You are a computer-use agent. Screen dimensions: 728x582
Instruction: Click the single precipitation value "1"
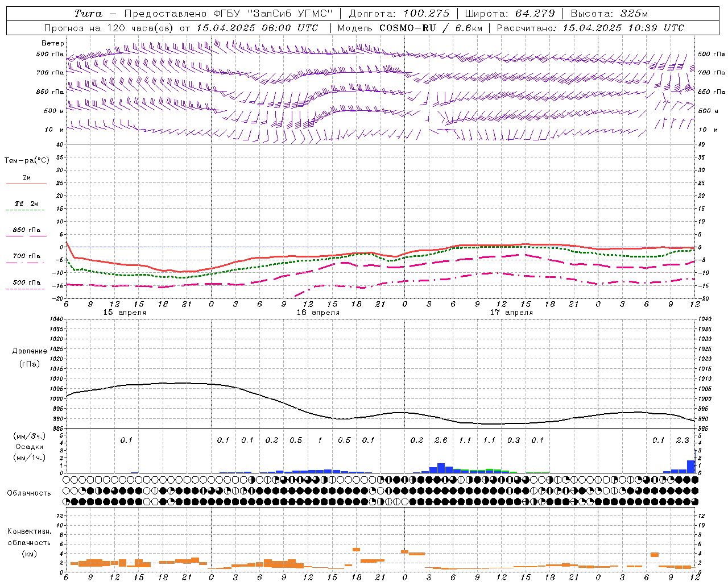[x=320, y=440]
